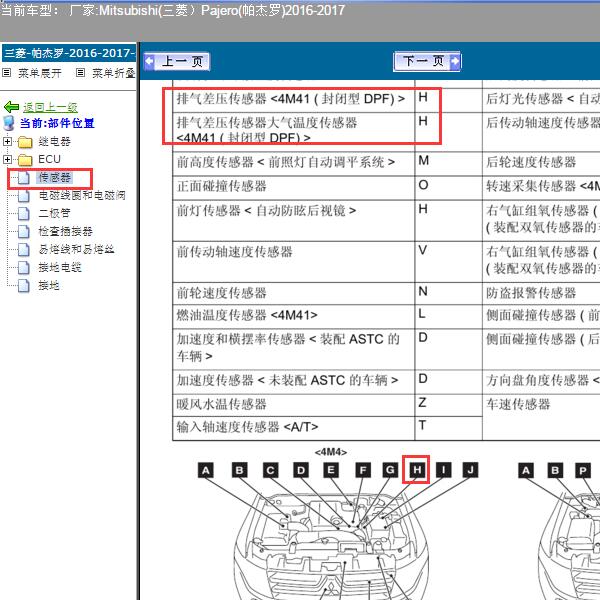Select 检查插接器 tree item
This screenshot has width=600, height=600.
(65, 231)
